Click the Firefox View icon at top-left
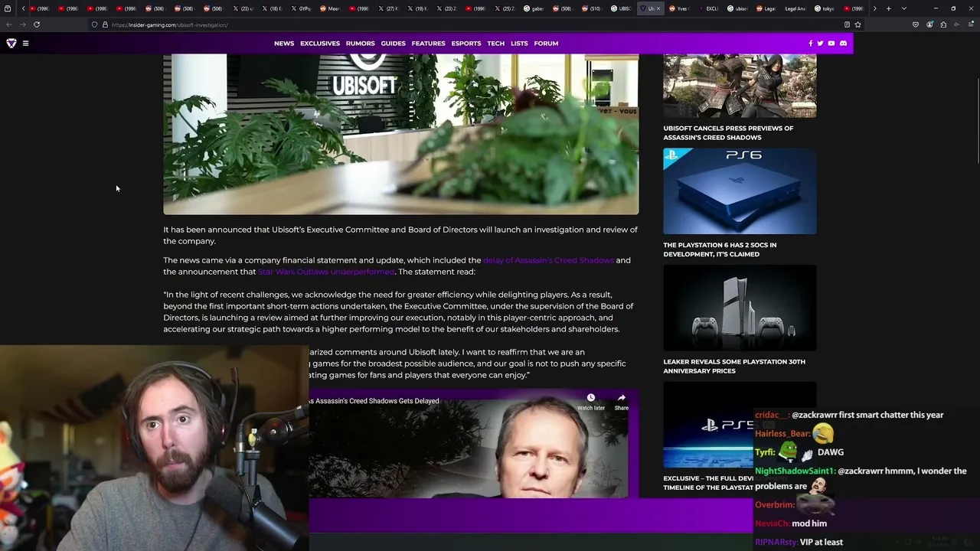This screenshot has height=551, width=980. [8, 8]
